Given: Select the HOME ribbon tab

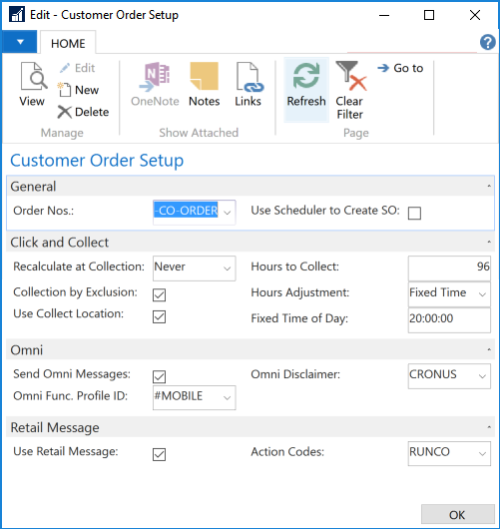Looking at the screenshot, I should (68, 43).
